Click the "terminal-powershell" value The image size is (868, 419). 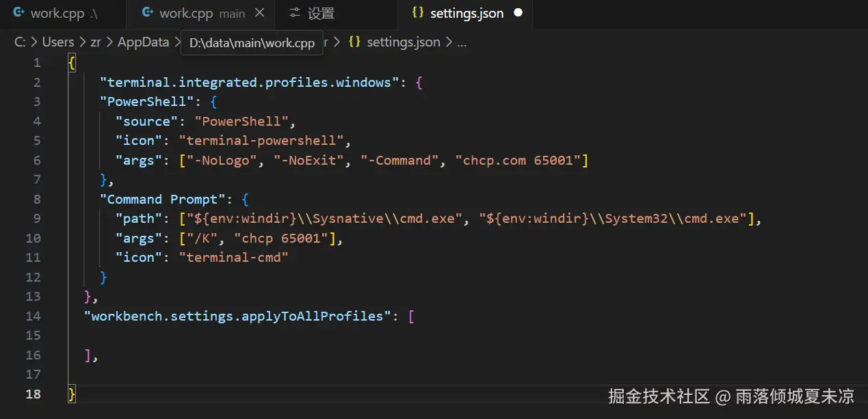(262, 140)
